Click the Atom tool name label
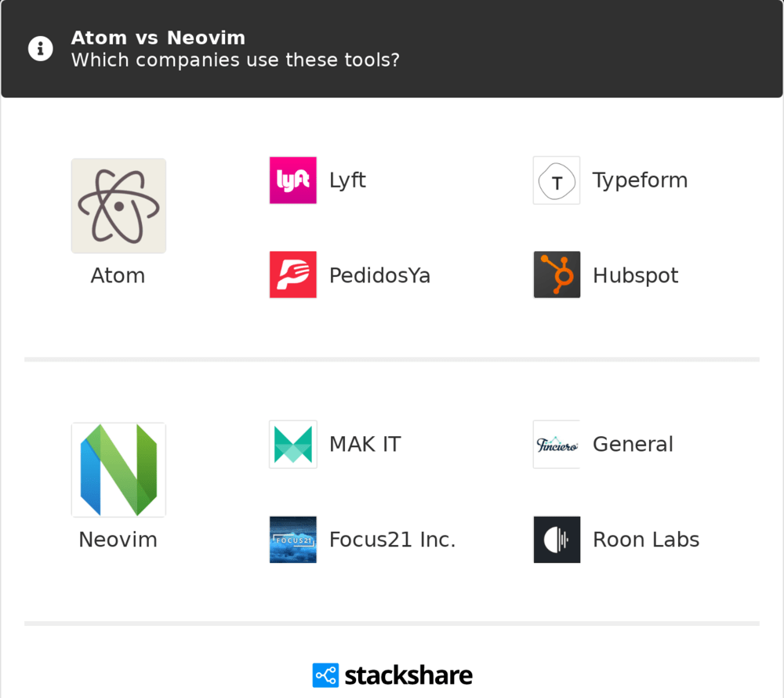This screenshot has width=784, height=698. (x=118, y=275)
